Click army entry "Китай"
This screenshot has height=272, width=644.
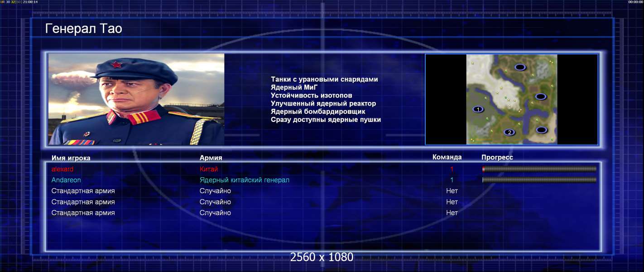point(209,169)
